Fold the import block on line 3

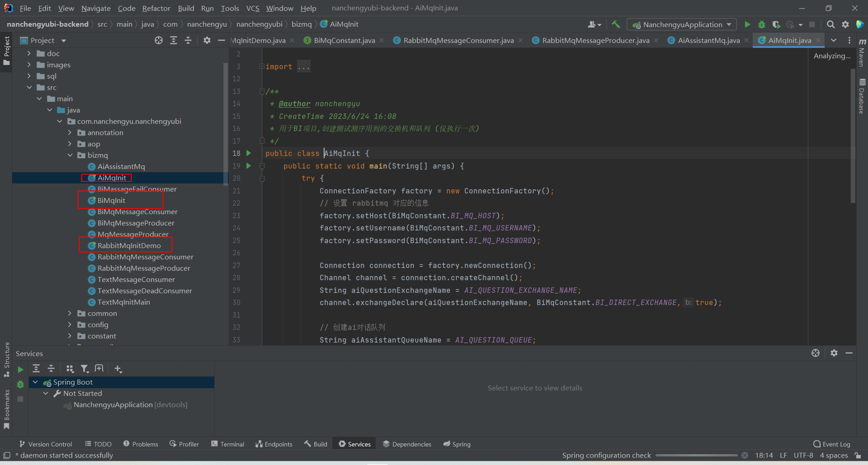click(262, 66)
